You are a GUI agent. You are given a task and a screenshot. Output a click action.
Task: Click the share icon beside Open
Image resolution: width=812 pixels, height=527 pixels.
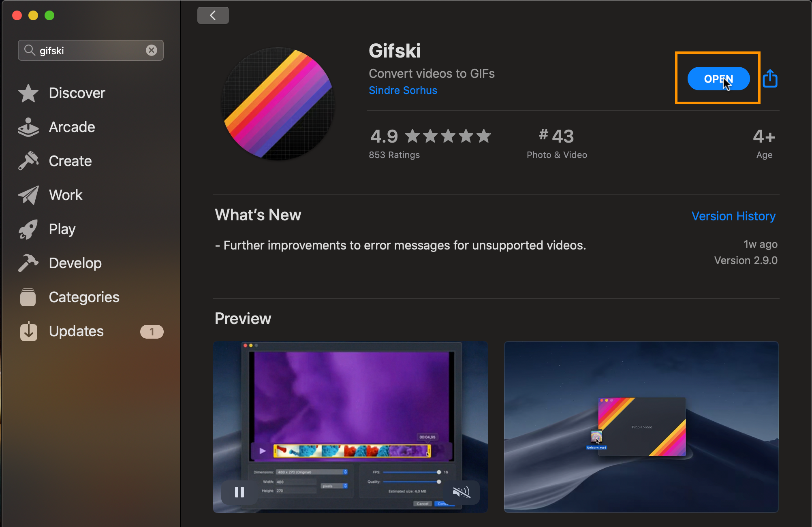point(770,79)
